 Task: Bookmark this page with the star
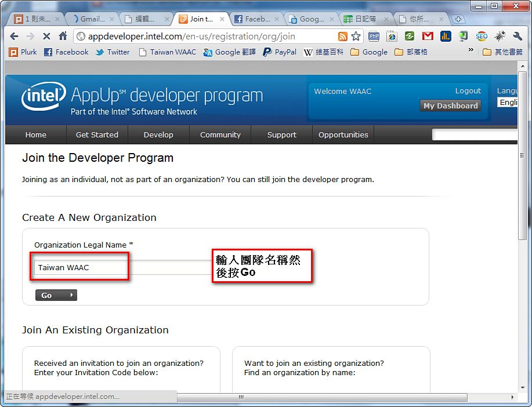356,37
